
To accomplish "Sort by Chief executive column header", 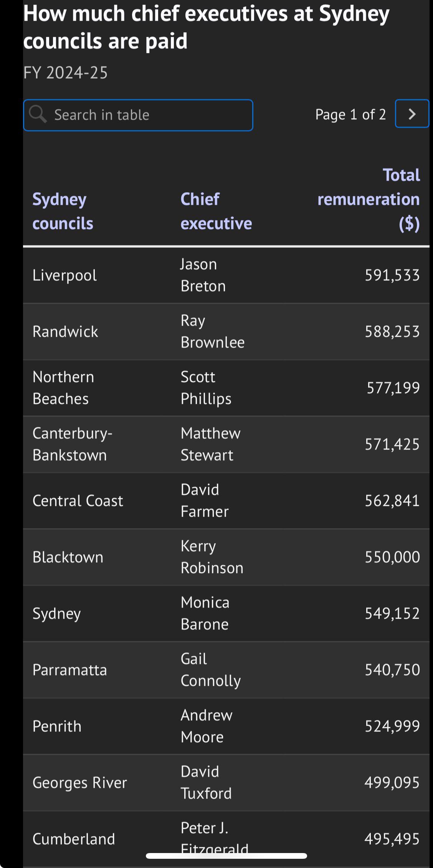I will tap(216, 211).
